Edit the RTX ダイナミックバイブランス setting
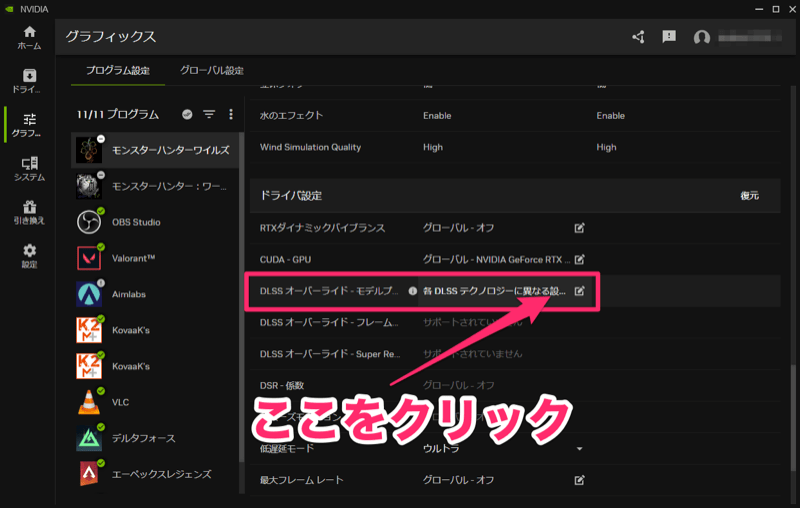Image resolution: width=800 pixels, height=508 pixels. 580,228
